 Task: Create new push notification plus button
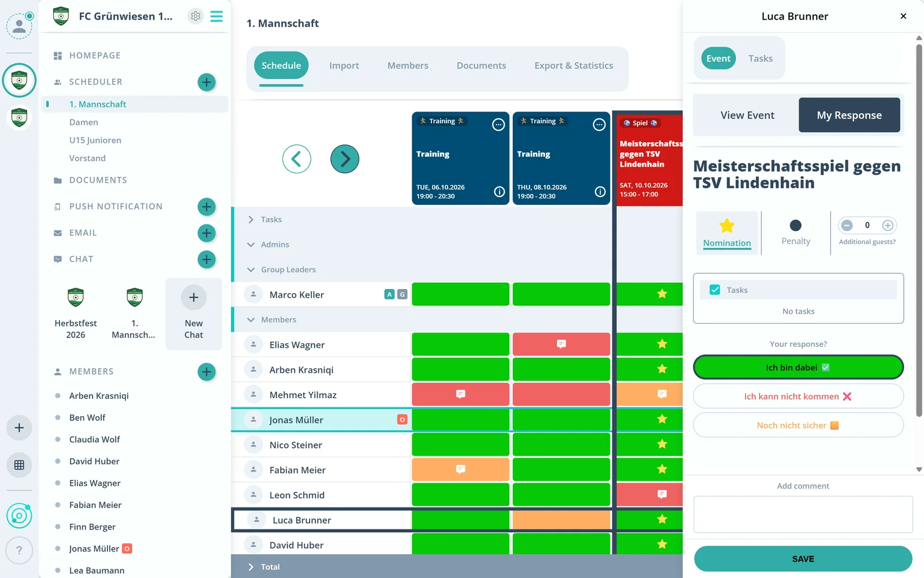(207, 206)
